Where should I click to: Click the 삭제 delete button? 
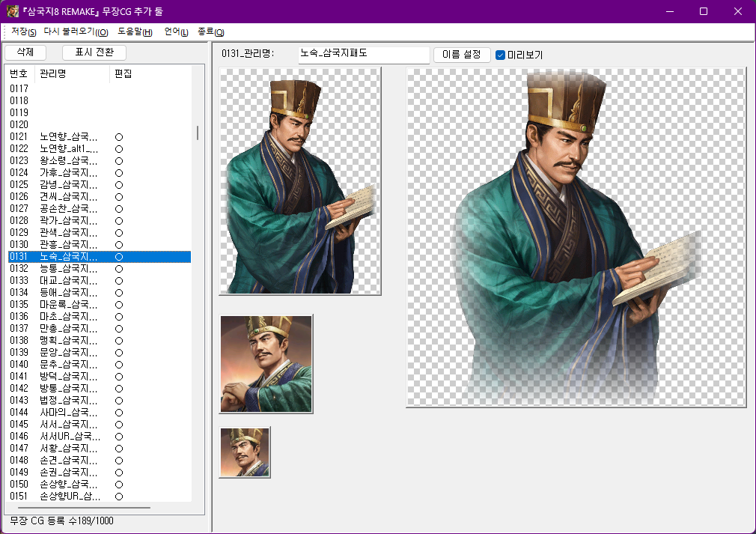(25, 52)
